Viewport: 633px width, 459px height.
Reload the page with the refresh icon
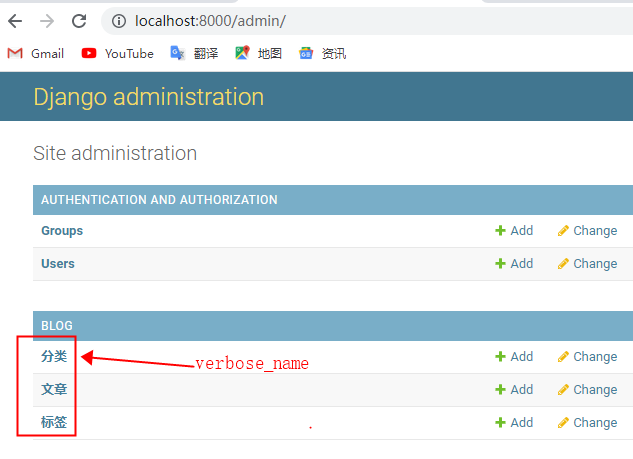click(79, 21)
